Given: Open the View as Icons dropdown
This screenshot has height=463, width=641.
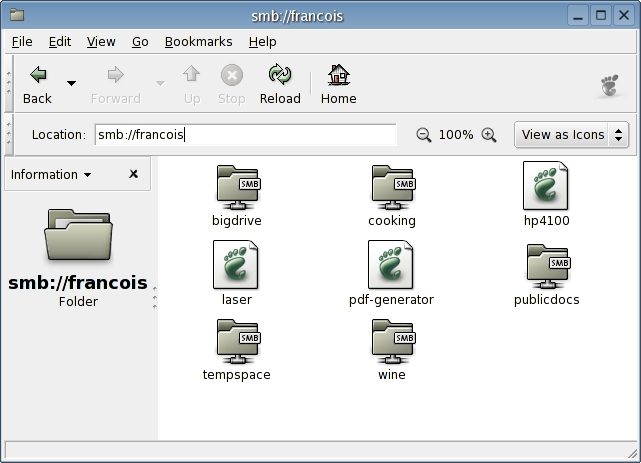Looking at the screenshot, I should click(572, 135).
